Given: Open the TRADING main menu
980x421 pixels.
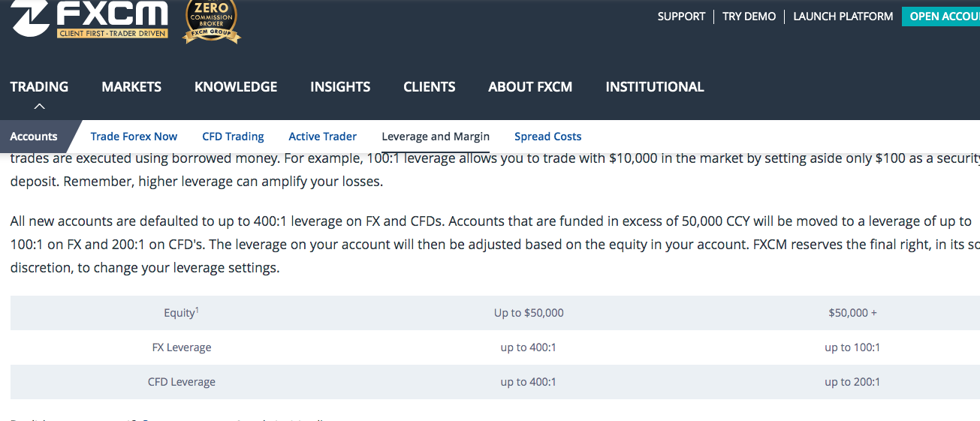Looking at the screenshot, I should tap(39, 87).
